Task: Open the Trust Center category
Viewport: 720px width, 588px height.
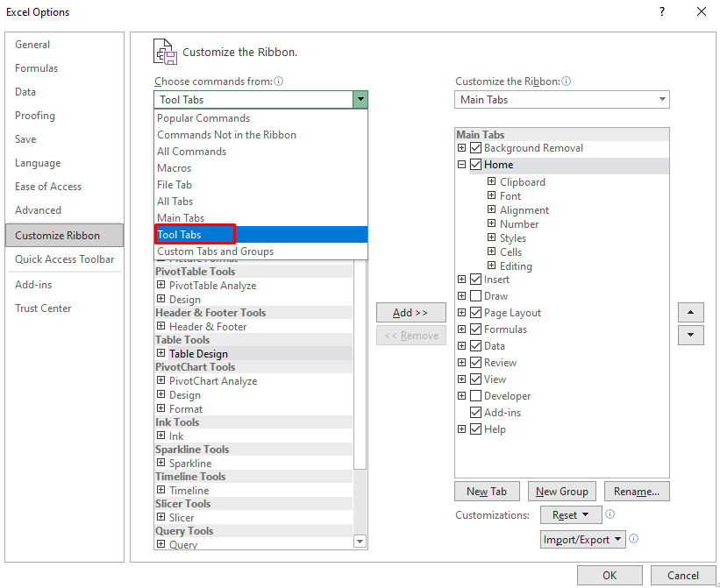Action: 64,308
